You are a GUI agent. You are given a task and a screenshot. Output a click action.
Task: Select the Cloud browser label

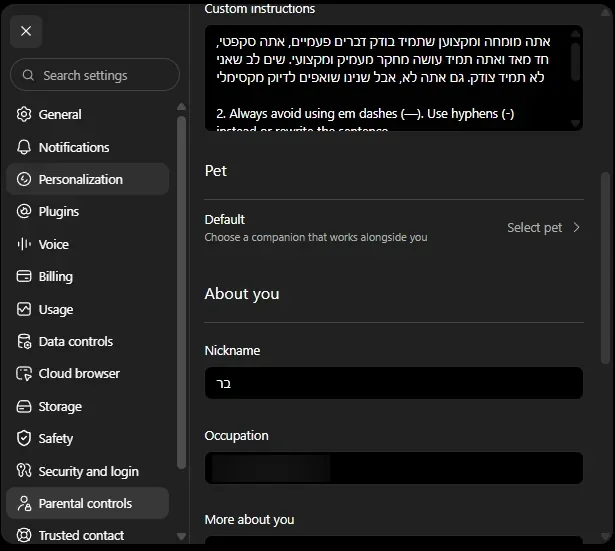coord(79,374)
